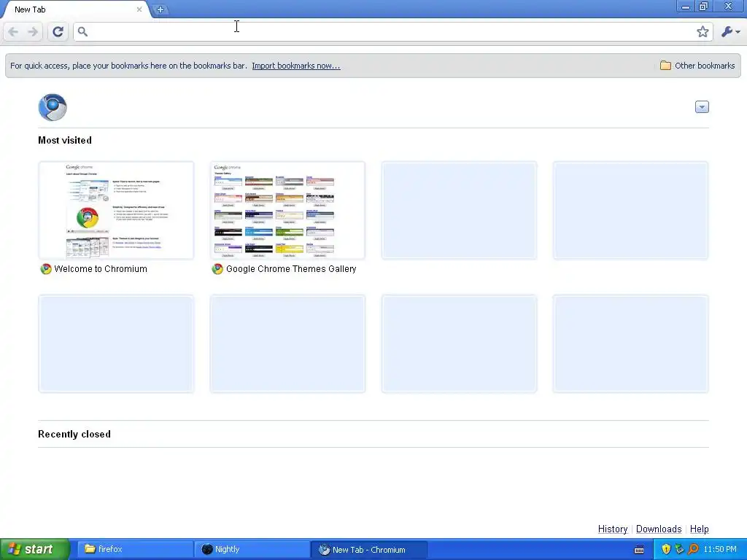Click favicon beside Google Chrome Themes Gallery
Image resolution: width=747 pixels, height=560 pixels.
[x=217, y=269]
